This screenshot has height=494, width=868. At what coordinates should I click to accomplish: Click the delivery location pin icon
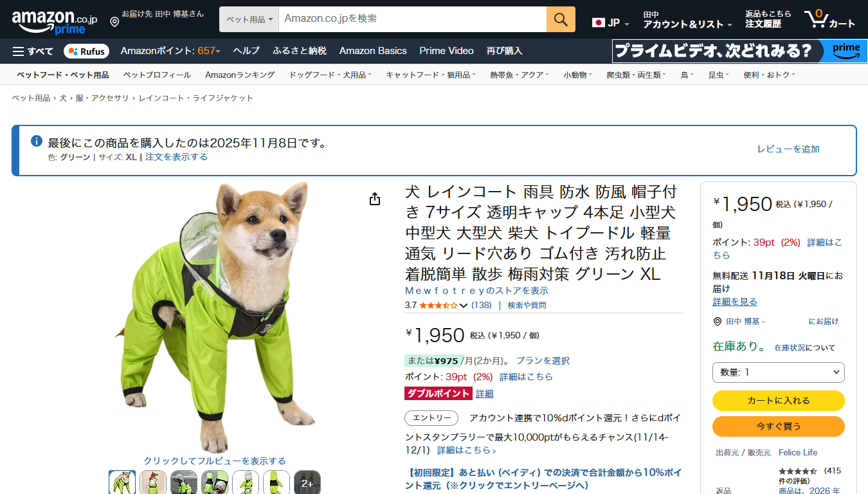click(114, 23)
